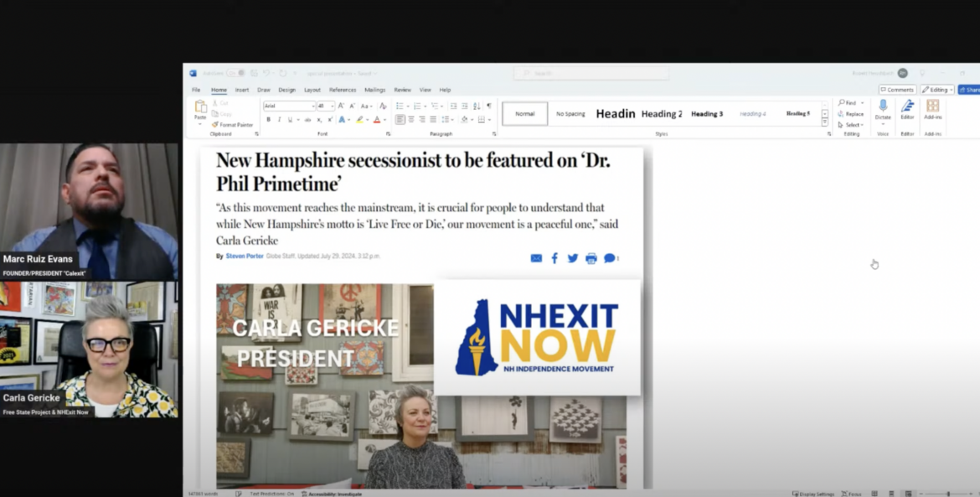Apply the Heading 2 style
The width and height of the screenshot is (980, 497).
(x=662, y=114)
